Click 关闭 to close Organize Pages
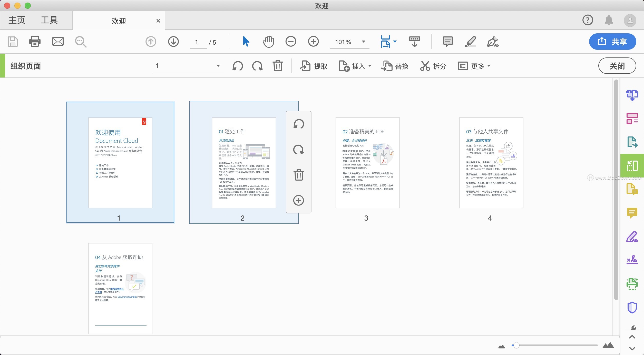The height and width of the screenshot is (355, 644). 617,66
